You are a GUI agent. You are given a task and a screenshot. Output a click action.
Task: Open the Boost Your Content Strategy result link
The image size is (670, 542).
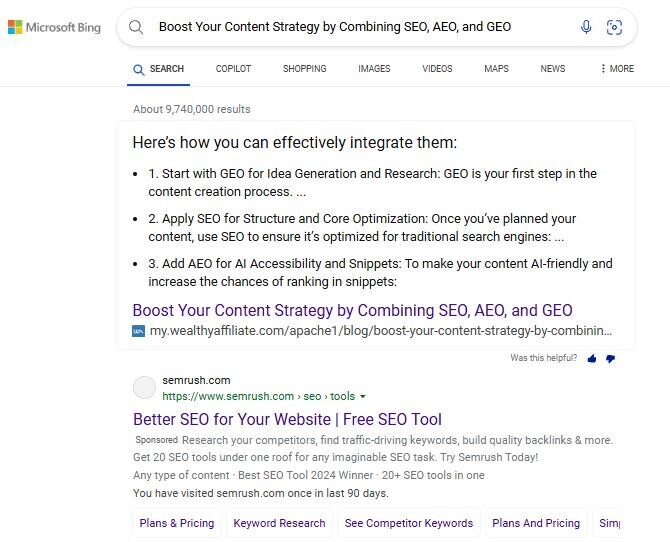click(352, 310)
